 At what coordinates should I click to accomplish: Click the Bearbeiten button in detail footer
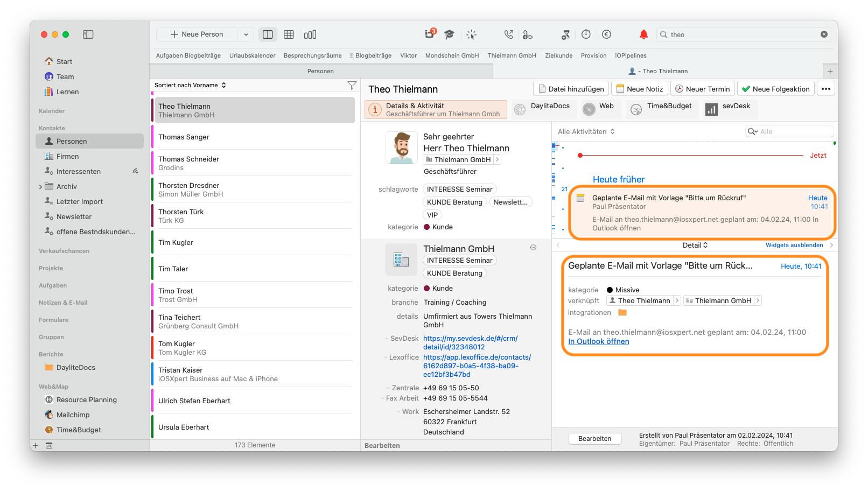(x=594, y=439)
